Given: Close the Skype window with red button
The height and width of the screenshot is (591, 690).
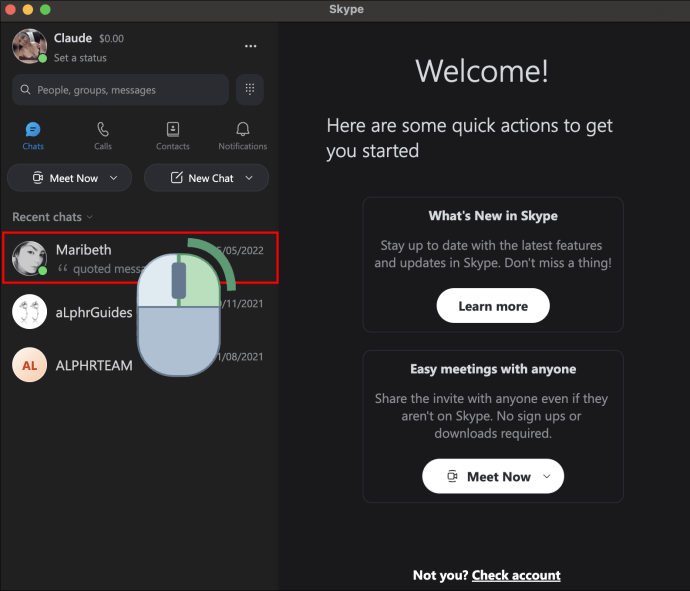Looking at the screenshot, I should (10, 9).
